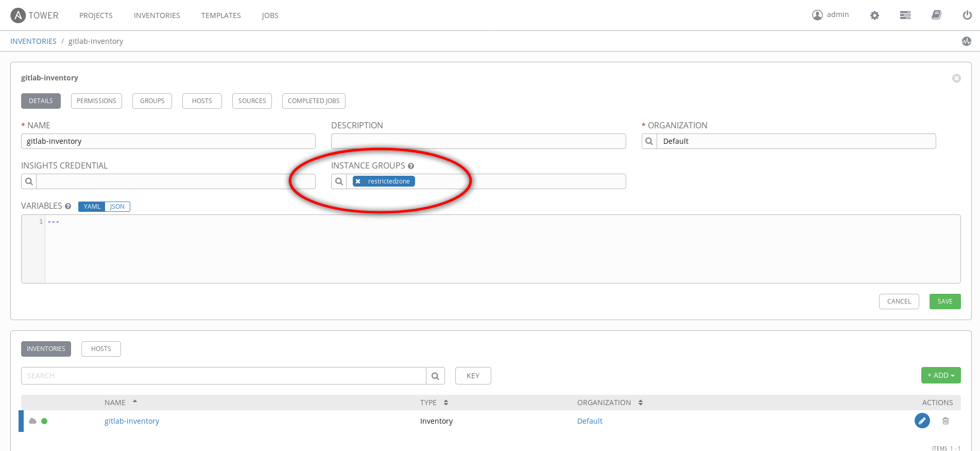Close the gitlab-inventory details panel
This screenshot has width=980, height=451.
point(956,78)
